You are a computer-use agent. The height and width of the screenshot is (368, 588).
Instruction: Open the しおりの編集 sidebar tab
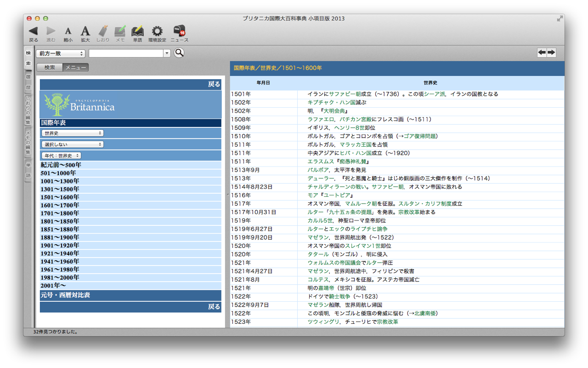coord(28,110)
